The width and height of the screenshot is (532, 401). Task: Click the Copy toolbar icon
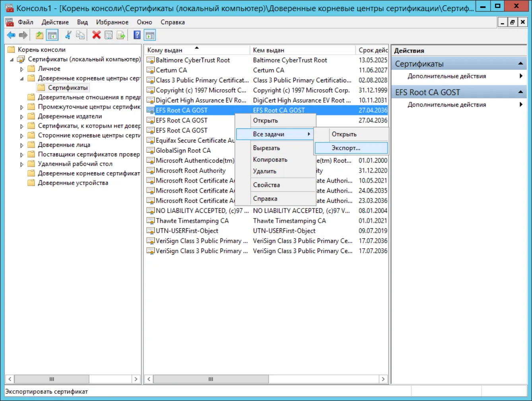click(x=80, y=35)
